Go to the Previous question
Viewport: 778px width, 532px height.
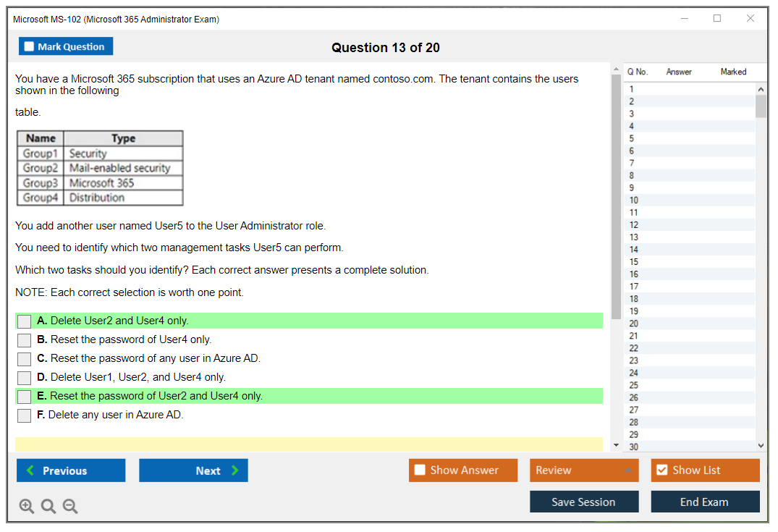coord(71,470)
